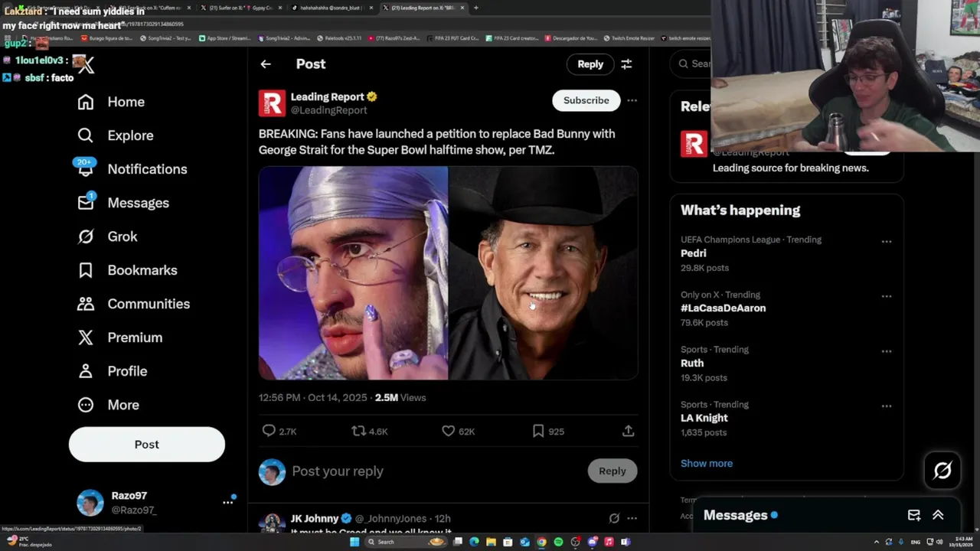Open the Twitch Emote Resizer bookmark
This screenshot has width=980, height=551.
coord(629,37)
